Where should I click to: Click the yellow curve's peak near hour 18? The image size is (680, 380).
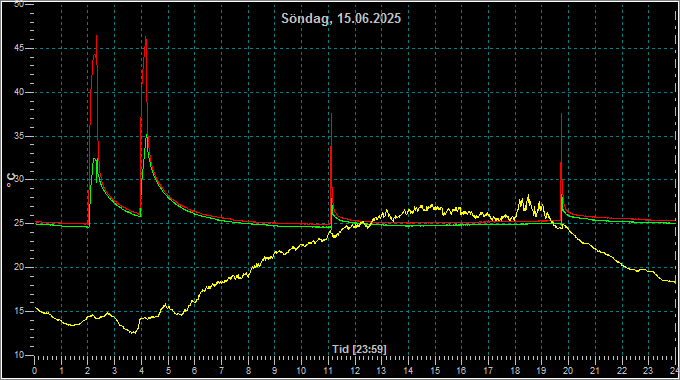[528, 196]
